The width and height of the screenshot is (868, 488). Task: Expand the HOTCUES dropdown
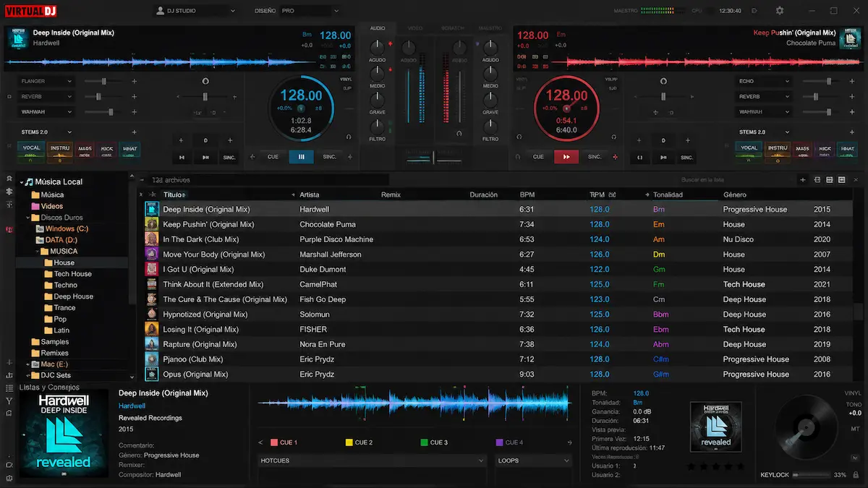tap(372, 461)
